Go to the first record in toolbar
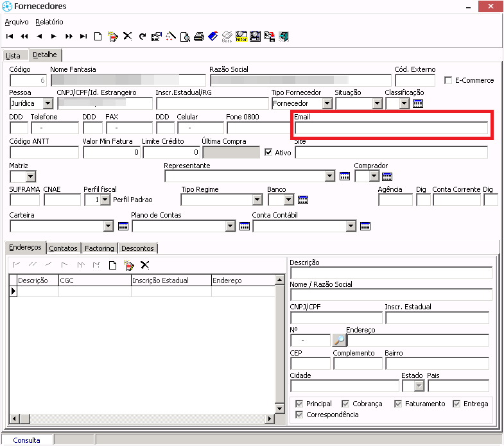Viewport: 504px width, 446px height. click(10, 37)
